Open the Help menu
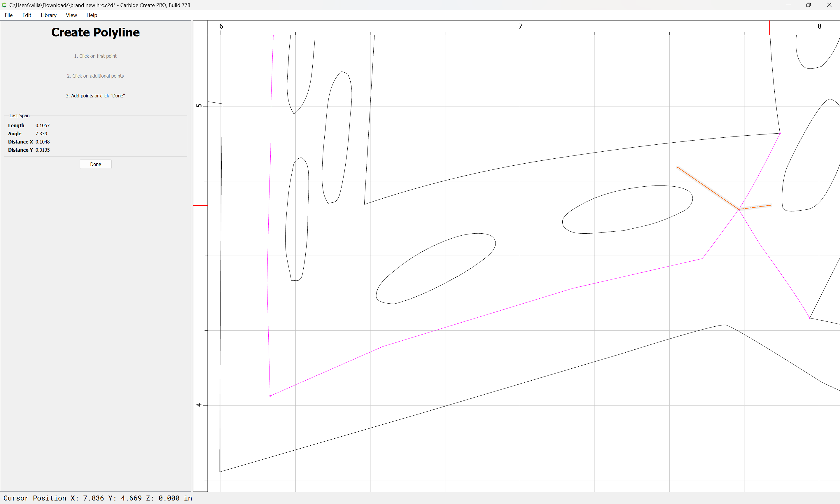The width and height of the screenshot is (840, 504). coord(92,15)
